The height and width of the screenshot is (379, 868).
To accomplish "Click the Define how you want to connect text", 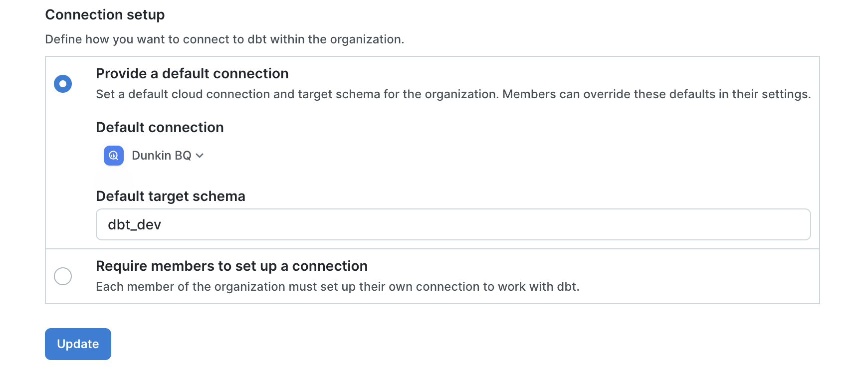I will pyautogui.click(x=224, y=39).
